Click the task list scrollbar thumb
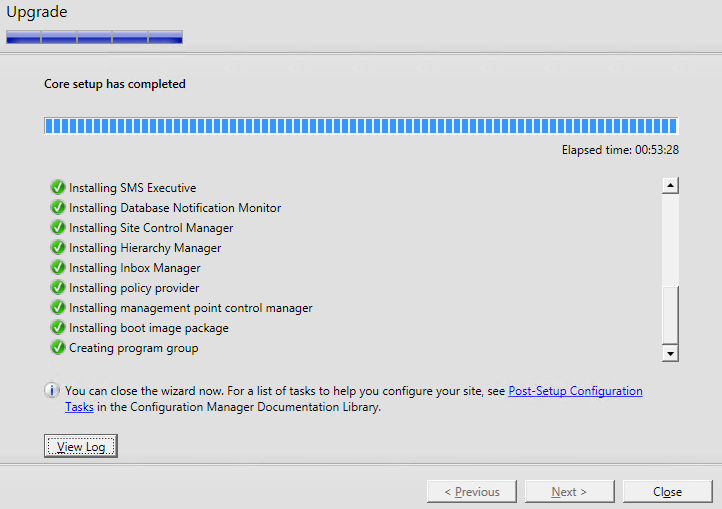722x509 pixels. coord(670,315)
